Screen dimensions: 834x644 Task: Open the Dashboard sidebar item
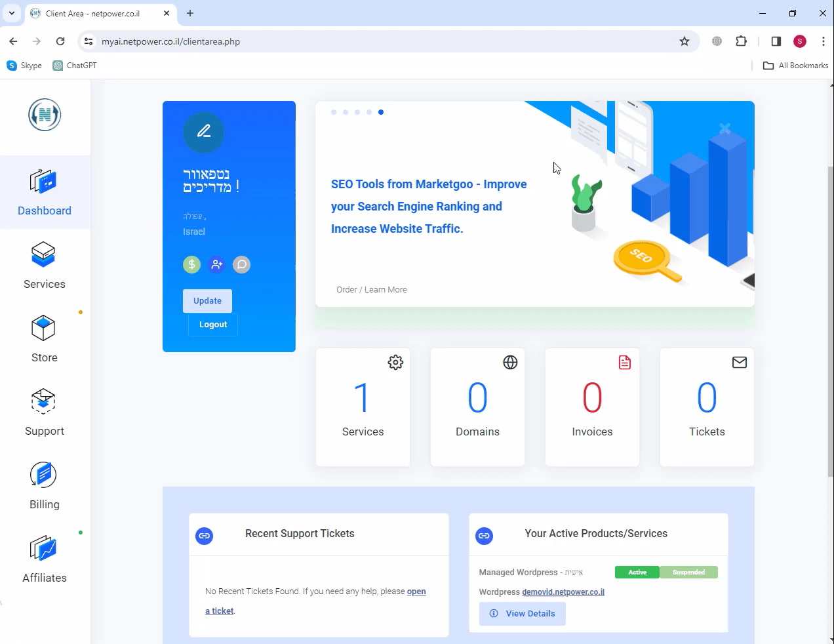45,192
